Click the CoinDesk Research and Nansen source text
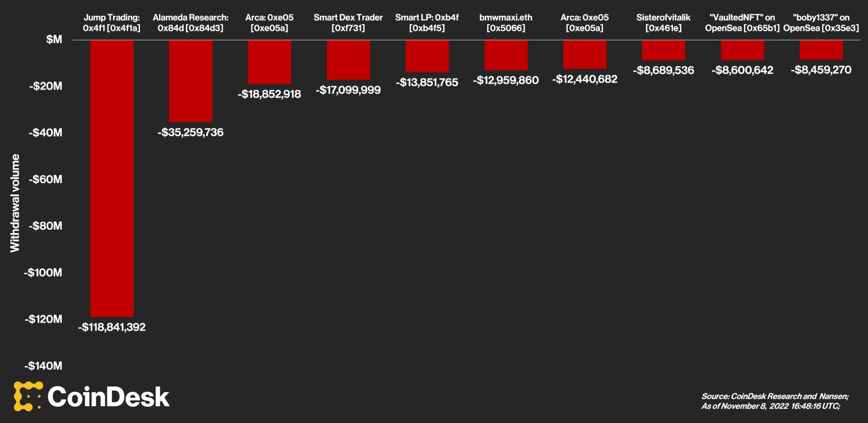868x423 pixels. (x=774, y=397)
